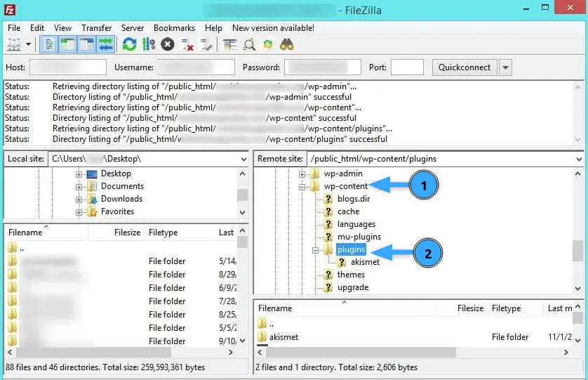Expand the Favorites node in local tree
The width and height of the screenshot is (588, 380).
(79, 212)
